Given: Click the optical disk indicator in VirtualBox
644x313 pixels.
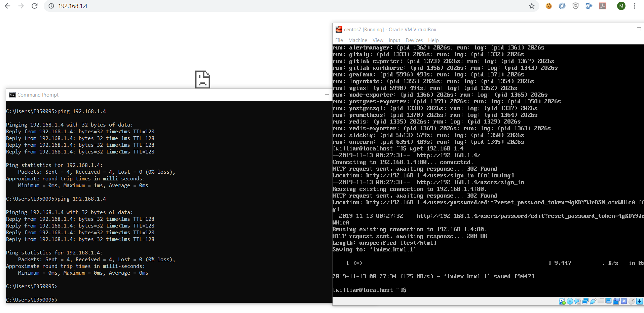Looking at the screenshot, I should click(570, 301).
